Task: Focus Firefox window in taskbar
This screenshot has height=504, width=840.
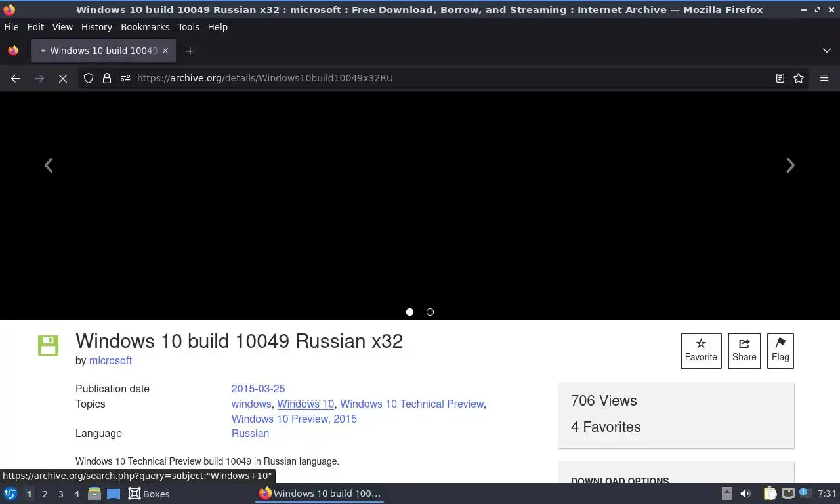Action: (x=320, y=493)
